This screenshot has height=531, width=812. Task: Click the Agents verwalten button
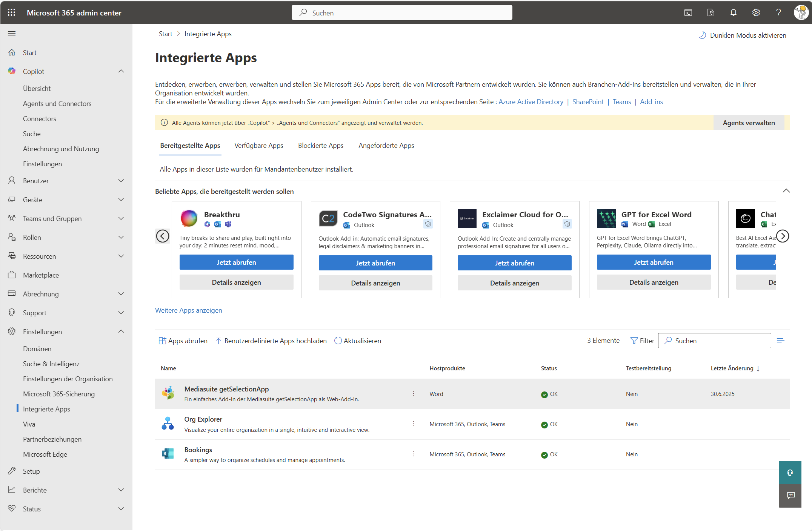[x=749, y=123]
